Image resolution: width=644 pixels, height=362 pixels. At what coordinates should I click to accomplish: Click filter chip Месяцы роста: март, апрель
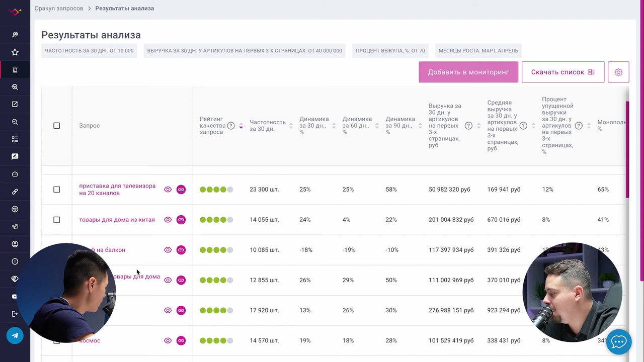tap(478, 51)
